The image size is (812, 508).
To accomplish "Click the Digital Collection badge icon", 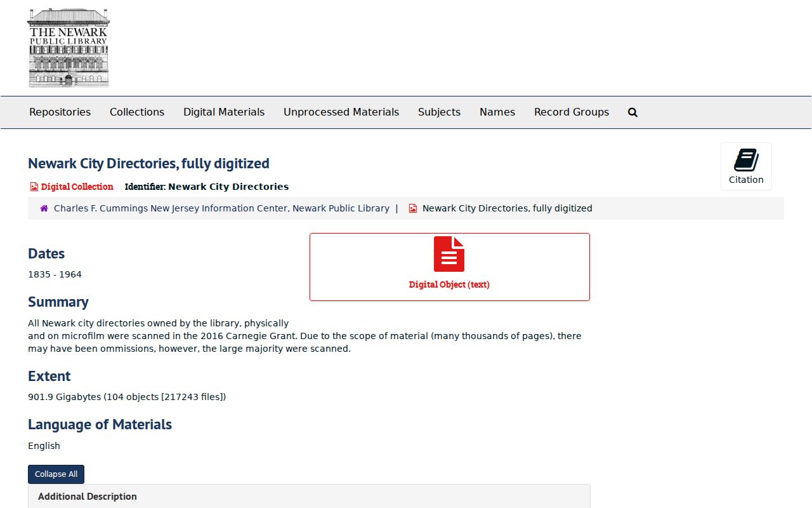I will point(34,187).
